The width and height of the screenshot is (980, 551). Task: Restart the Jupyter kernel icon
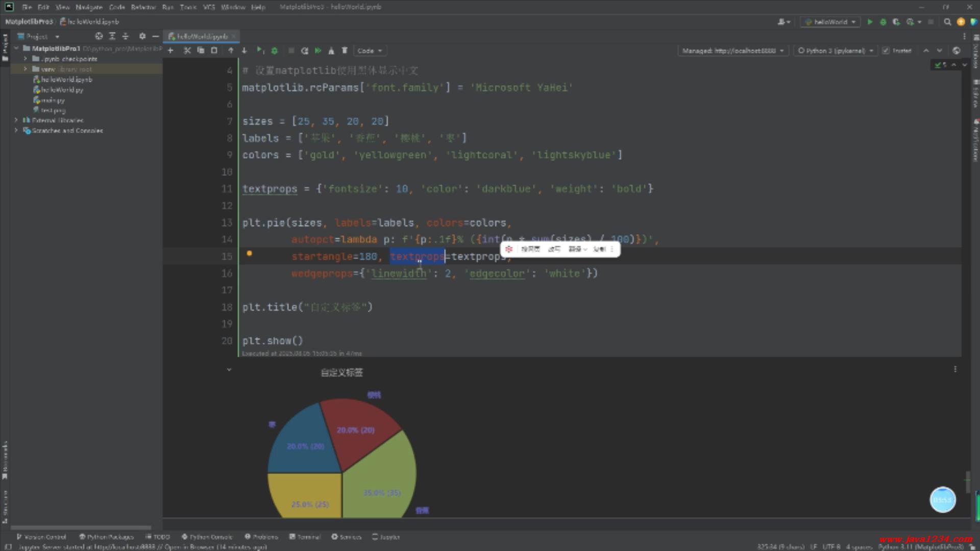point(305,51)
